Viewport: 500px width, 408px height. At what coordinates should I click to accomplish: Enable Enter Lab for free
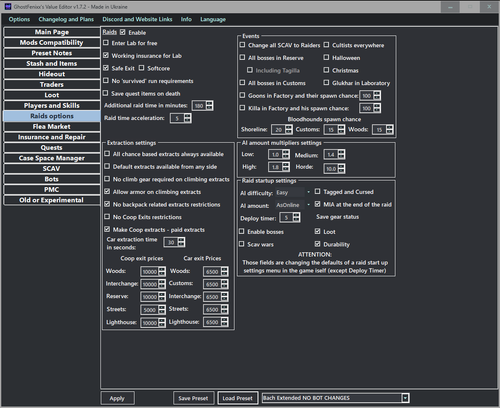pyautogui.click(x=106, y=43)
